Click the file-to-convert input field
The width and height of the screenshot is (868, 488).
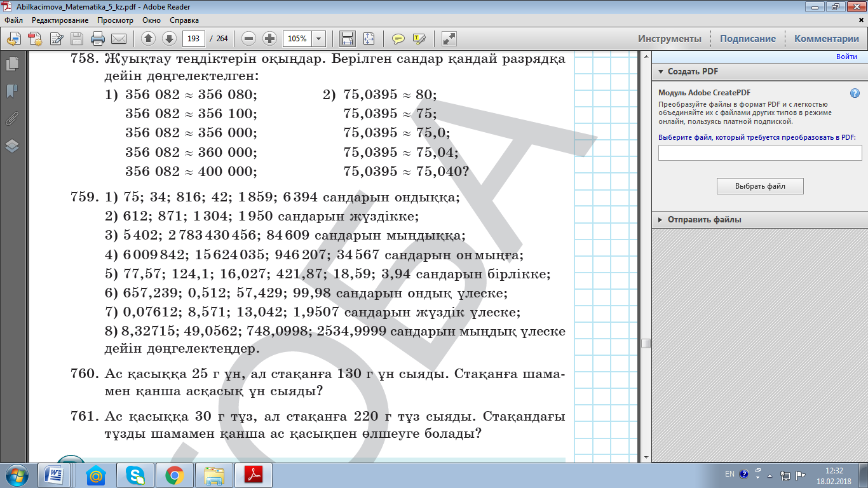760,152
